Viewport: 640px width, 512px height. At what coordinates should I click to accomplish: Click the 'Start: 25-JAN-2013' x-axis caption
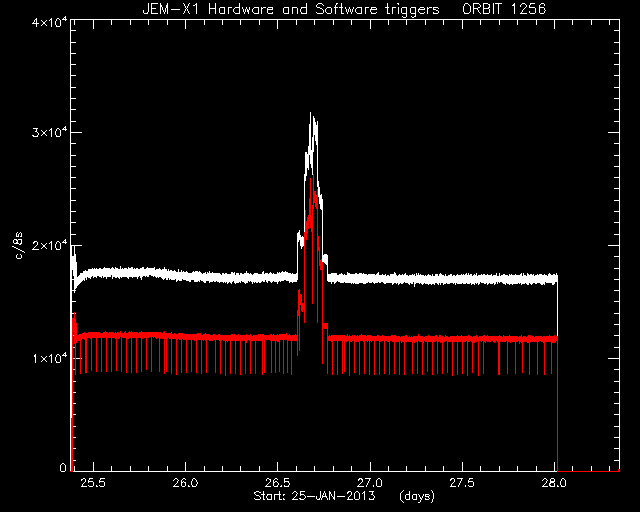[x=314, y=496]
